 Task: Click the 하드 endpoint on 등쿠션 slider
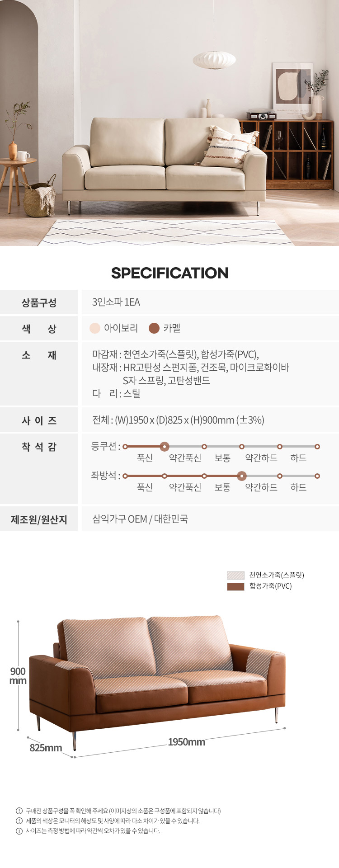(x=317, y=447)
